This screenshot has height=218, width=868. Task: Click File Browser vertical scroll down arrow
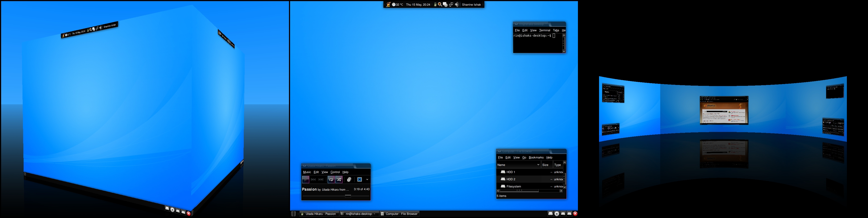[x=565, y=187]
